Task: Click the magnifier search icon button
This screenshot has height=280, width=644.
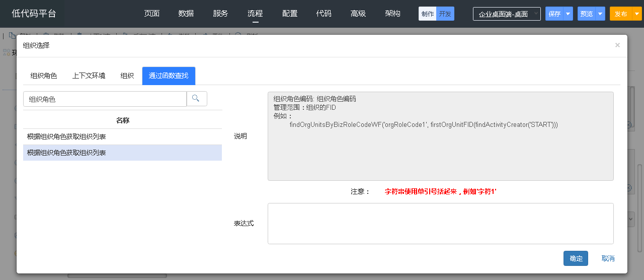Action: 197,99
